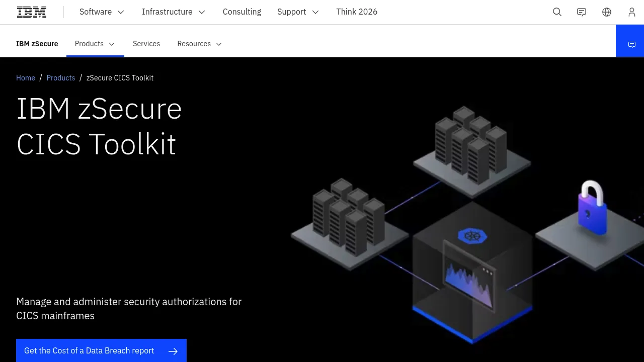Open the search magnifier icon

click(557, 12)
